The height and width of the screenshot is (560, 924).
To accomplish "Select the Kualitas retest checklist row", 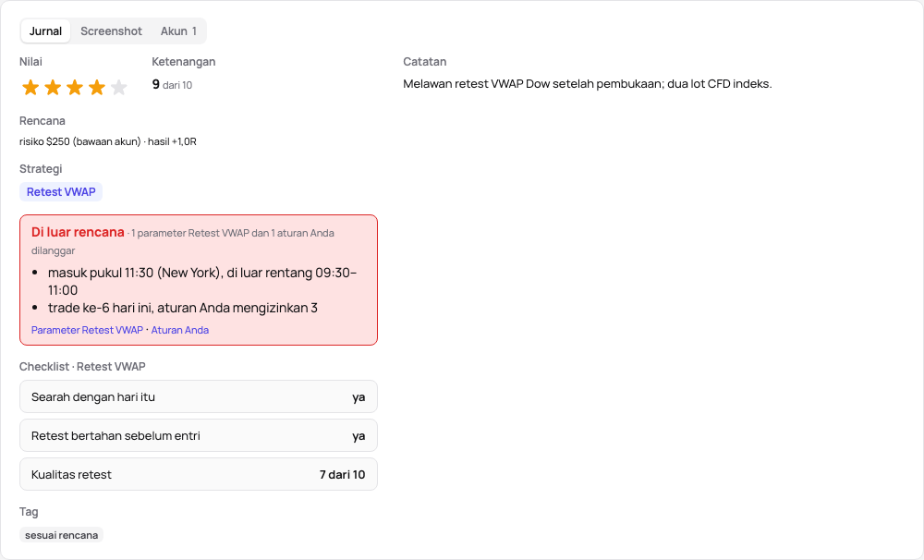I will (x=199, y=475).
